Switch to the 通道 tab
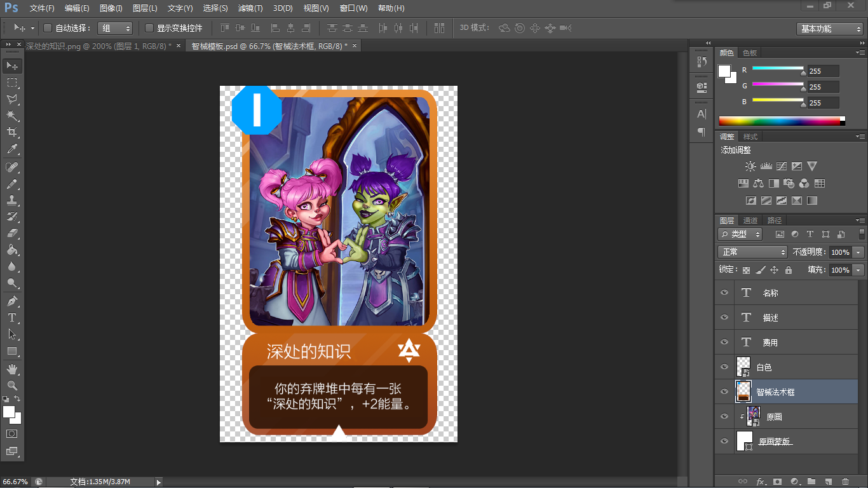 tap(750, 220)
